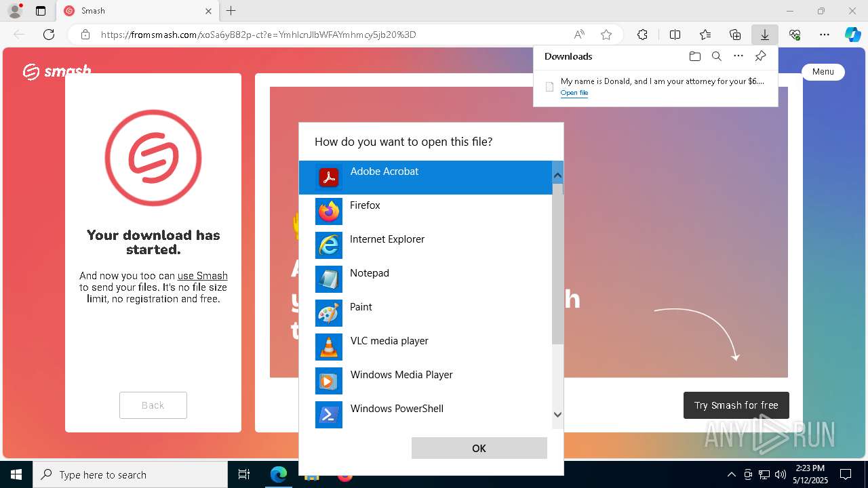Pick Notepad as the opening app

(x=425, y=279)
